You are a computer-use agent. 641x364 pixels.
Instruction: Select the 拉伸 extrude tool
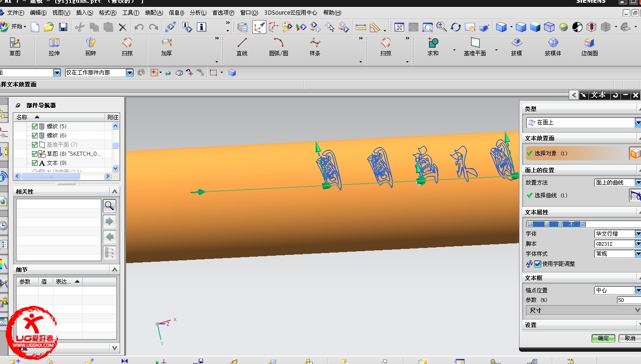(x=54, y=47)
